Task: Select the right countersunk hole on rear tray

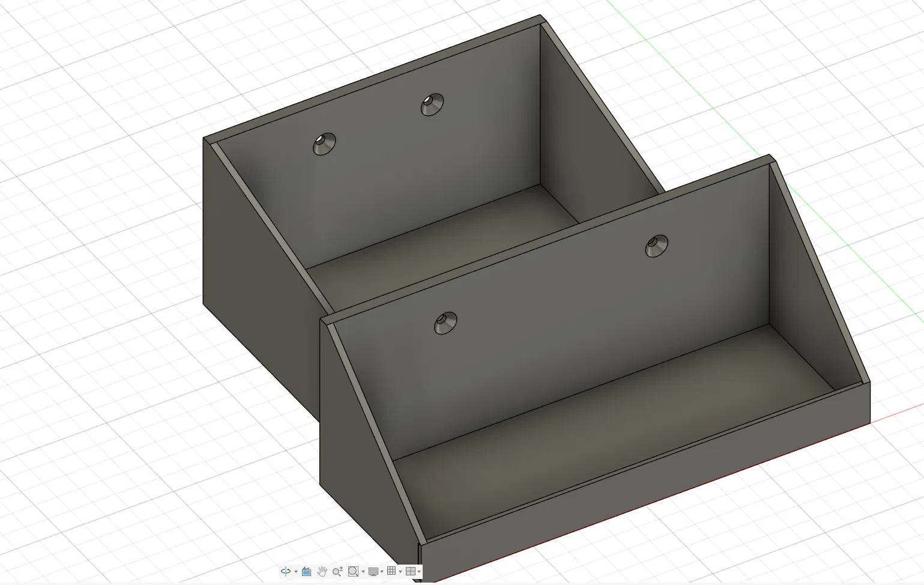Action: click(x=432, y=105)
